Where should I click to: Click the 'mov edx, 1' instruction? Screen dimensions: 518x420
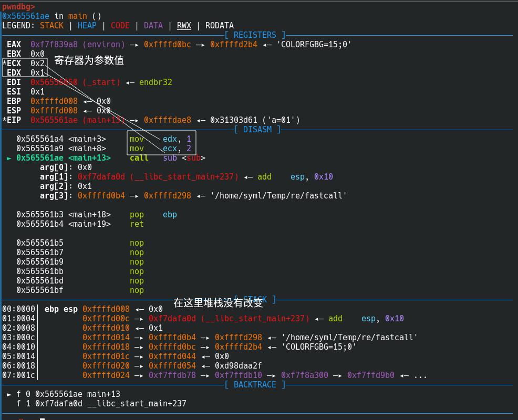click(160, 139)
